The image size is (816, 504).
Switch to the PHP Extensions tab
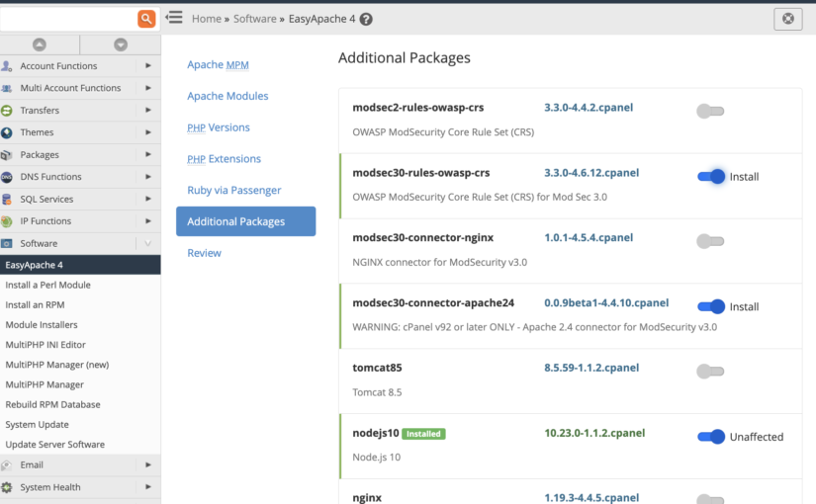coord(224,159)
